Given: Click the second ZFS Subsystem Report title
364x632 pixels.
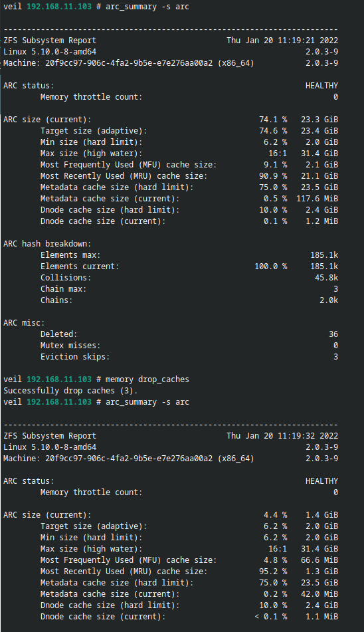Looking at the screenshot, I should (50, 436).
